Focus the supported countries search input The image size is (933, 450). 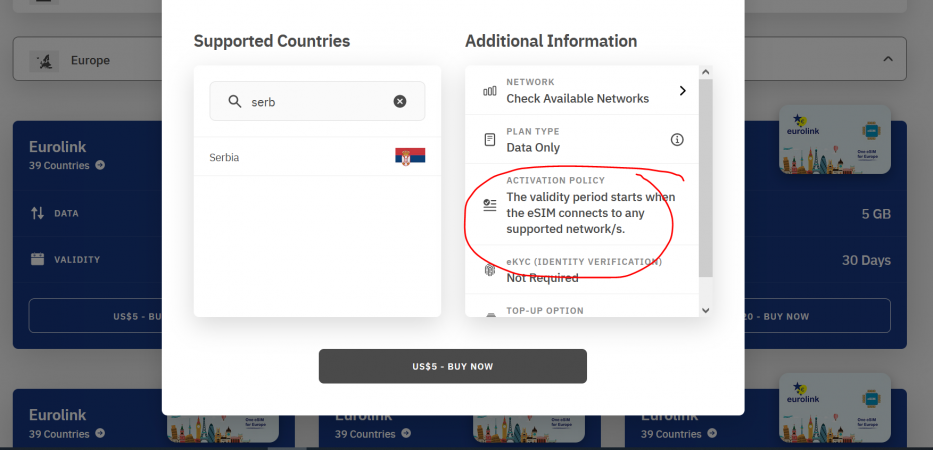[317, 101]
